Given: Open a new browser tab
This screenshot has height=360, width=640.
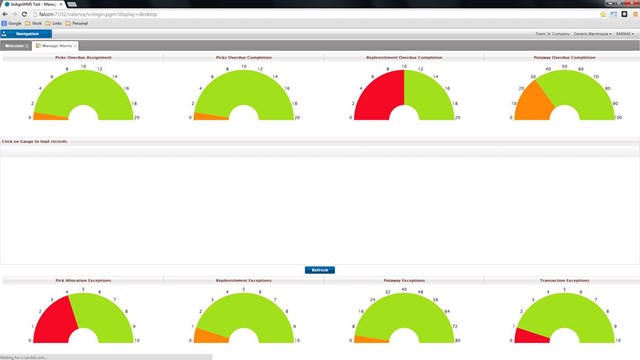Looking at the screenshot, I should (72, 4).
